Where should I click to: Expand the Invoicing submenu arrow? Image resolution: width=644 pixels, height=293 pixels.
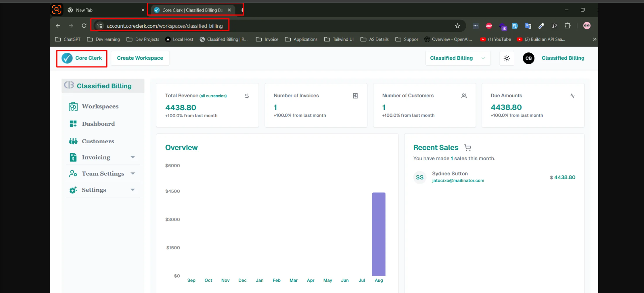133,157
